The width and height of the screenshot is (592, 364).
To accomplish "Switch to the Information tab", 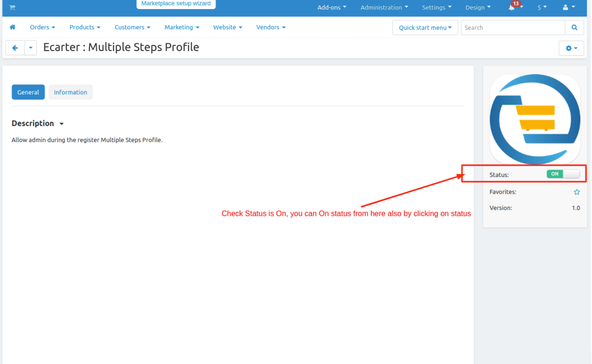I will 70,92.
